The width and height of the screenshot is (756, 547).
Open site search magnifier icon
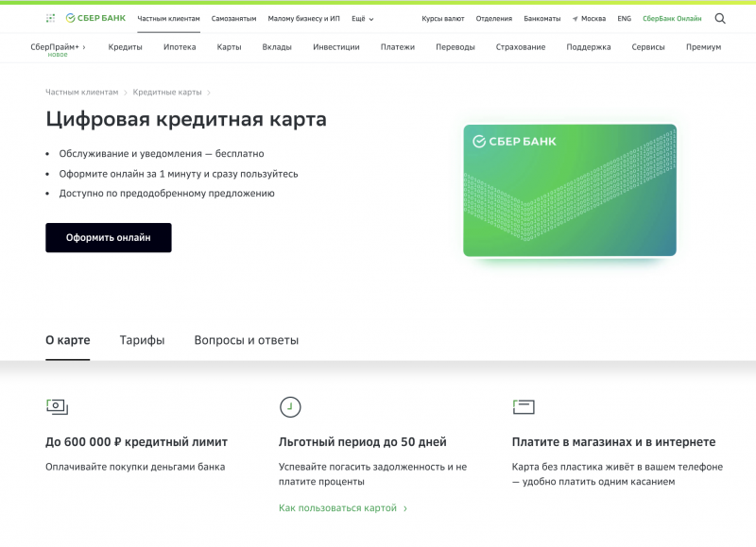[x=720, y=18]
